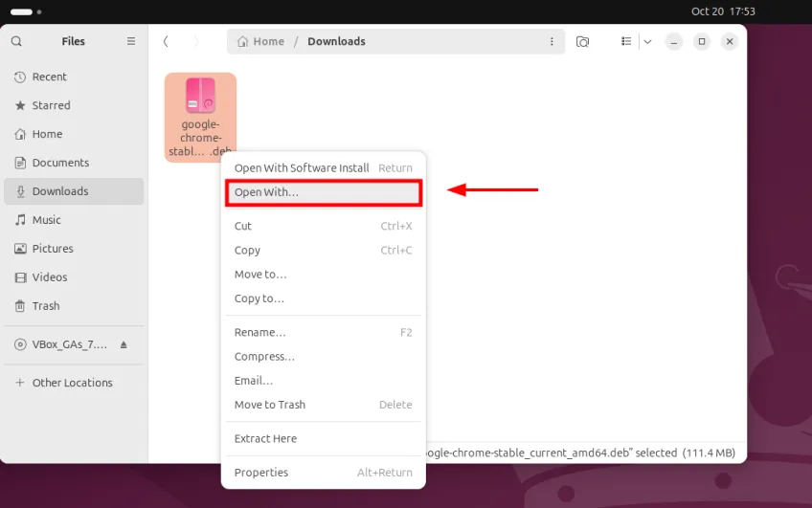This screenshot has width=812, height=508.
Task: Click Other Locations in the sidebar
Action: (x=72, y=383)
